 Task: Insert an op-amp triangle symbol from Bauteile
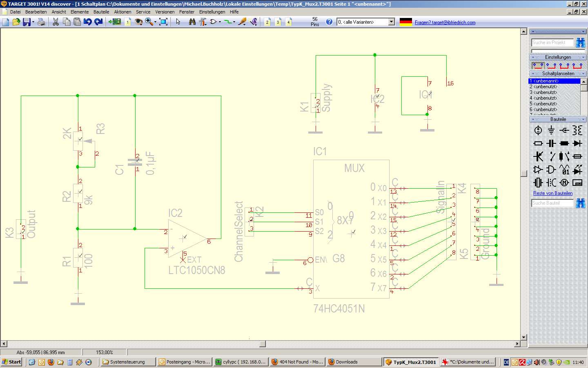(x=538, y=170)
